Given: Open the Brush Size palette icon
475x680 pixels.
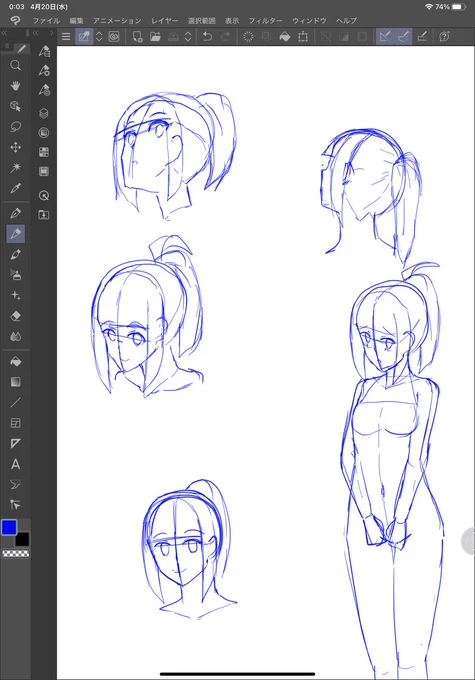Looking at the screenshot, I should coord(44,90).
